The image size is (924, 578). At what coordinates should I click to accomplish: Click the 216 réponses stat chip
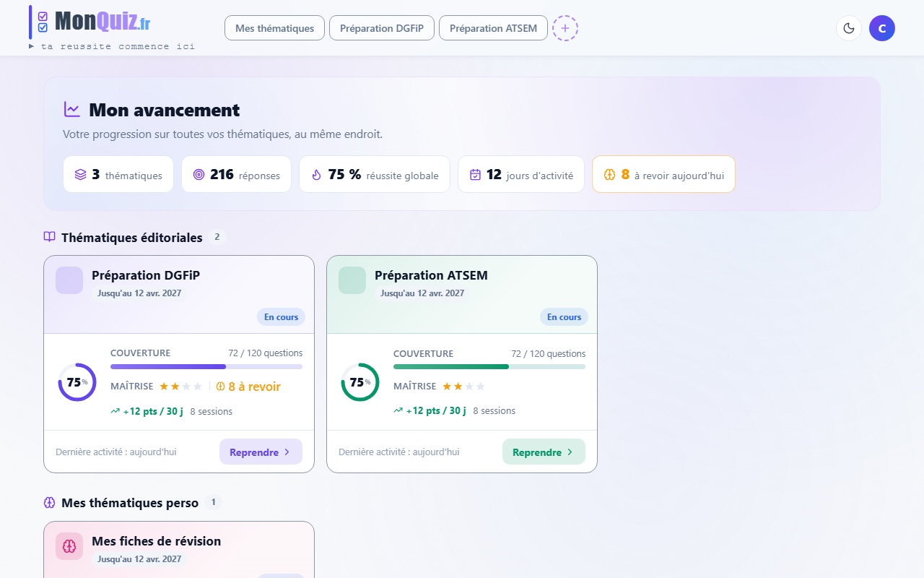tap(236, 174)
